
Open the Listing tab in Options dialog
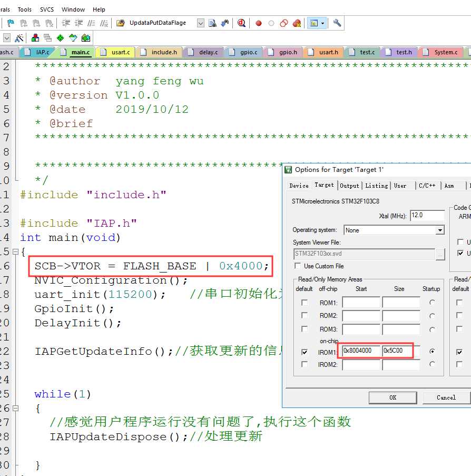pyautogui.click(x=376, y=186)
